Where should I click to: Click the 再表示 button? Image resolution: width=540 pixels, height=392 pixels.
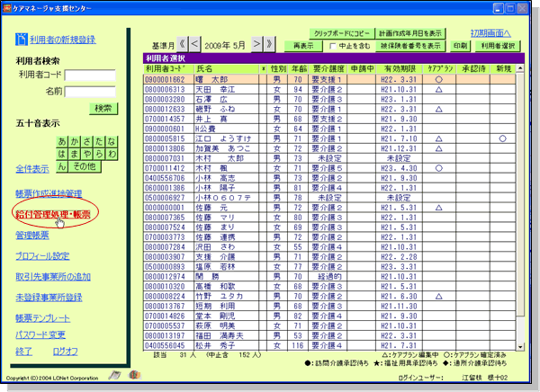(x=303, y=46)
